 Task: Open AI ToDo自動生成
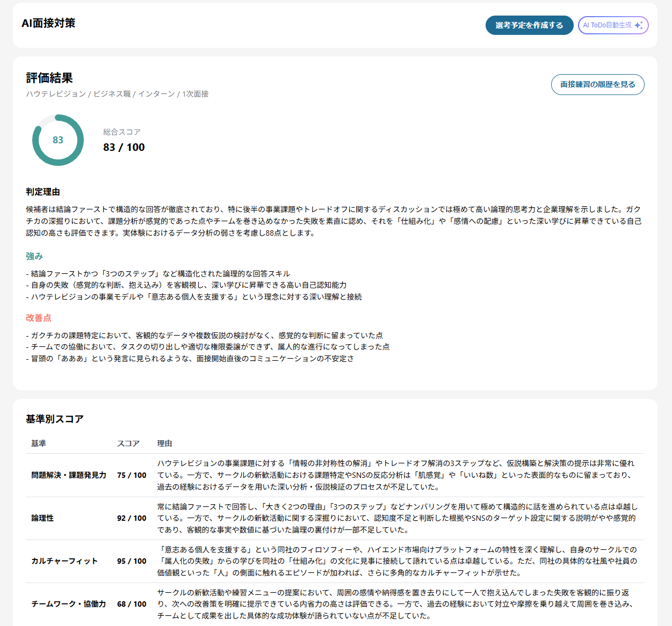[x=613, y=25]
